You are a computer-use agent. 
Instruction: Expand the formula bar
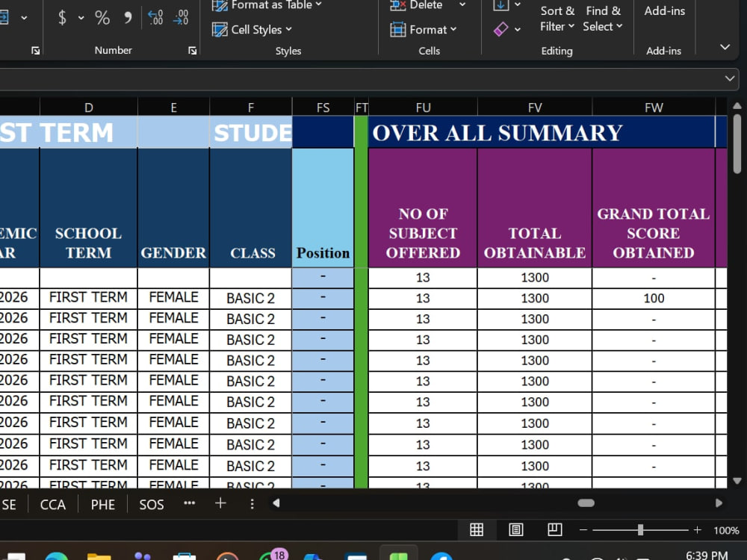pos(730,78)
